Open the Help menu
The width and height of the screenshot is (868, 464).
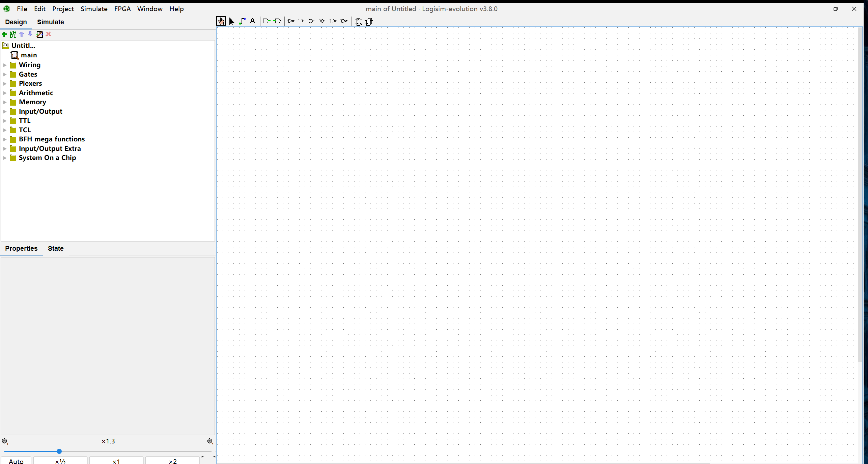coord(176,9)
